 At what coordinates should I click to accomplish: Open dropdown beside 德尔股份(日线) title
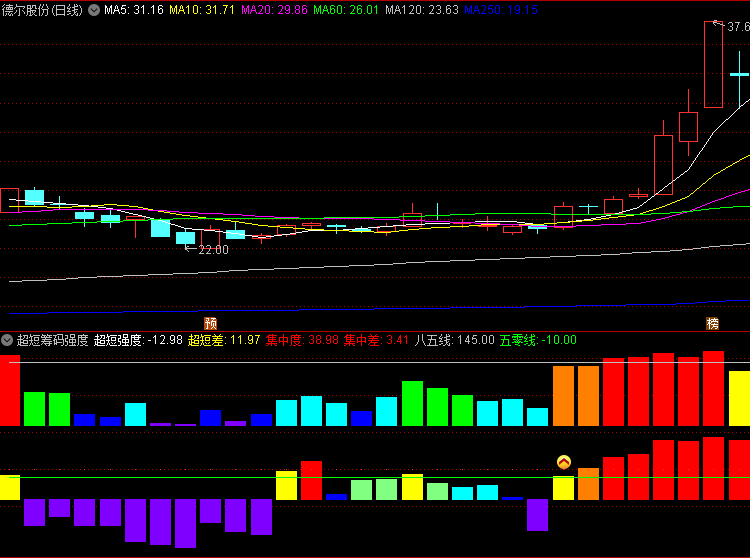click(94, 10)
